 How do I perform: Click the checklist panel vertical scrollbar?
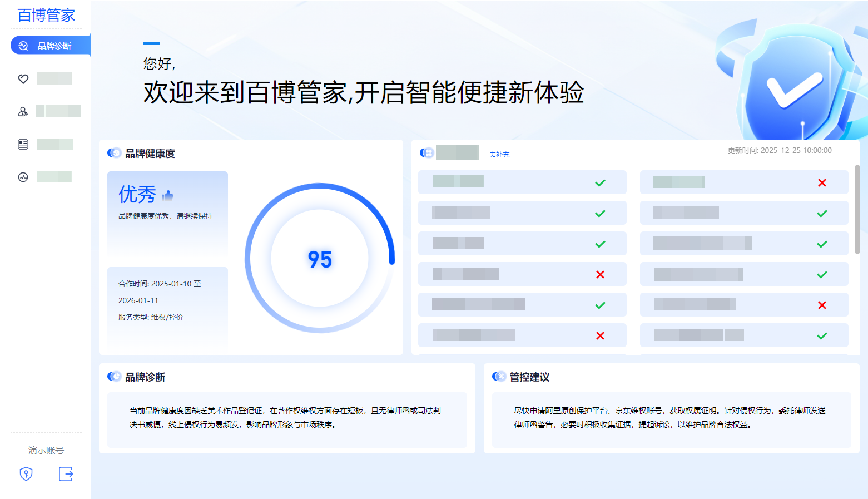(x=857, y=209)
